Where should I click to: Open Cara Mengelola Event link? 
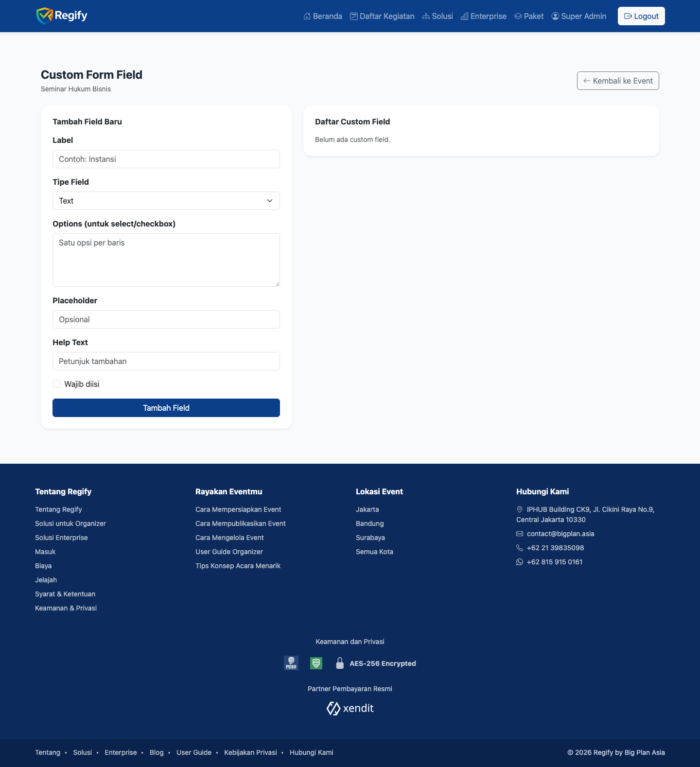pyautogui.click(x=229, y=538)
